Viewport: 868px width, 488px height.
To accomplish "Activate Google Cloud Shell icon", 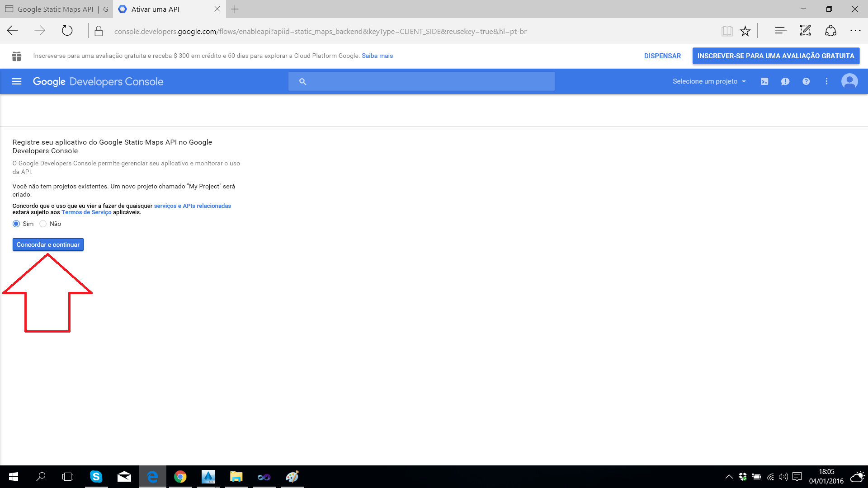I will pos(764,81).
